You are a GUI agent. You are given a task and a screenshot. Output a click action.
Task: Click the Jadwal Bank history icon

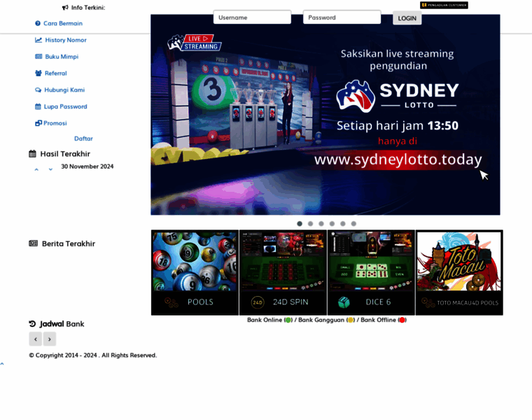pos(32,324)
